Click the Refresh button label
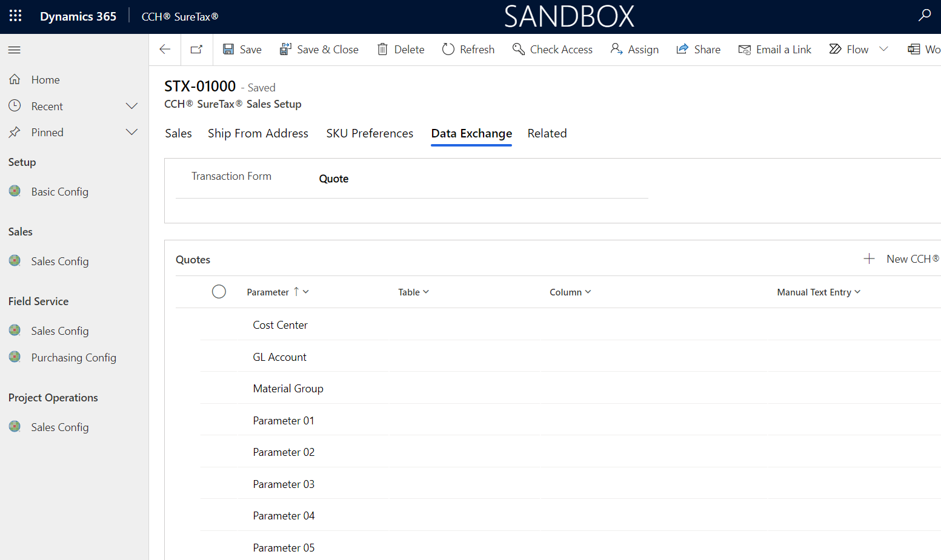This screenshot has height=560, width=941. (x=477, y=50)
